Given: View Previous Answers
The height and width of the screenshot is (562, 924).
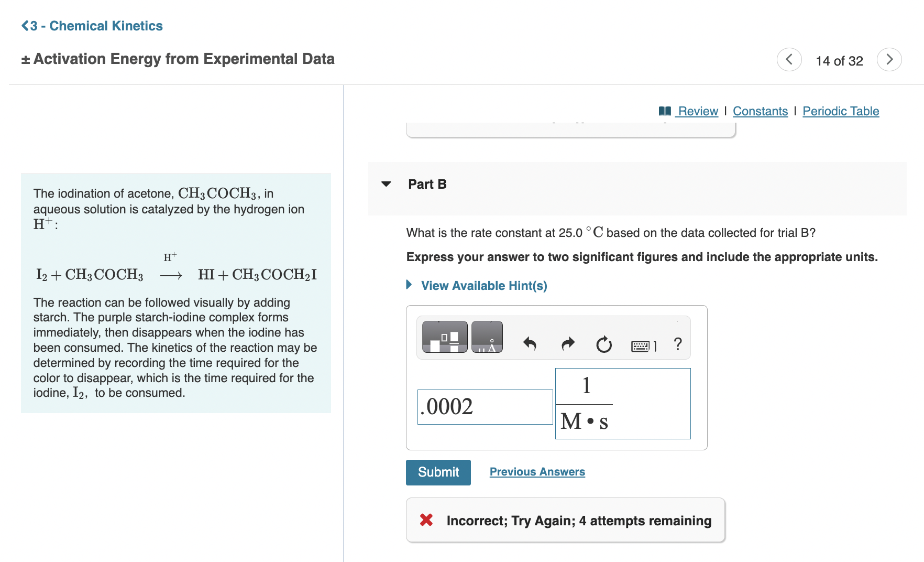Looking at the screenshot, I should 537,472.
